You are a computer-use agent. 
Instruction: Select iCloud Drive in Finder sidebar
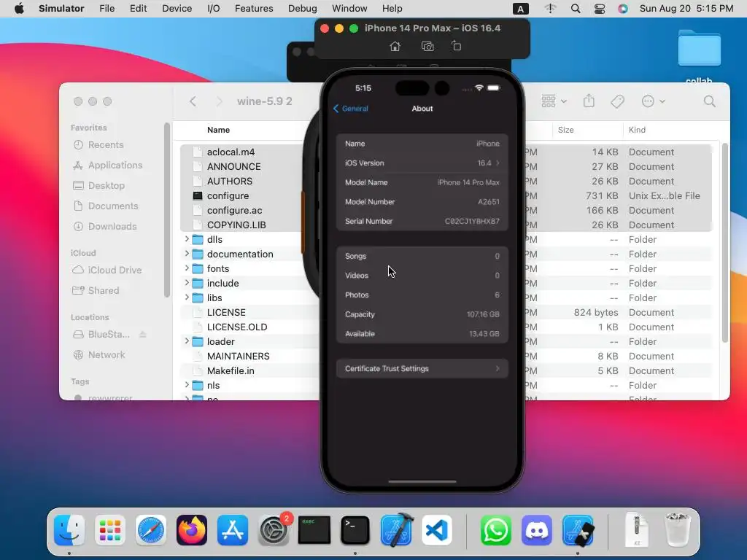pos(107,270)
